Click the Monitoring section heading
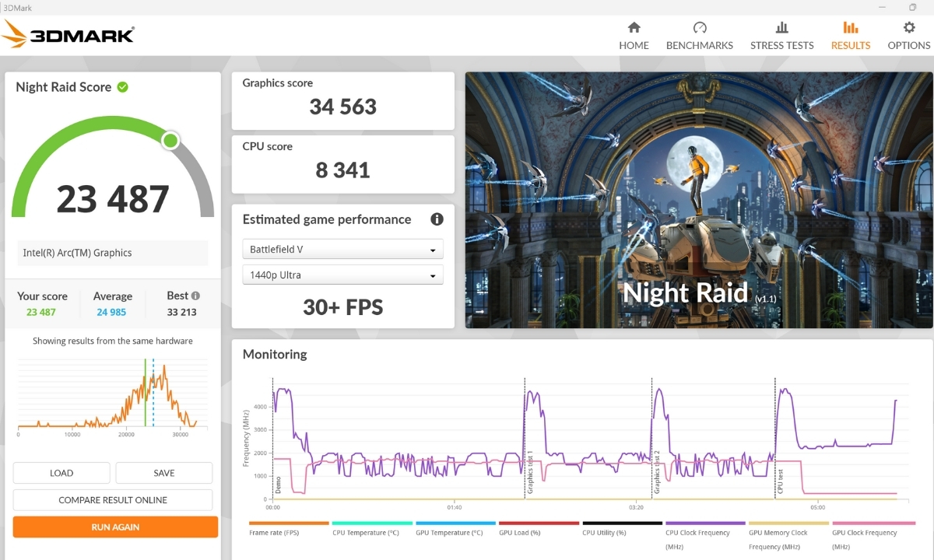The image size is (934, 560). (275, 354)
